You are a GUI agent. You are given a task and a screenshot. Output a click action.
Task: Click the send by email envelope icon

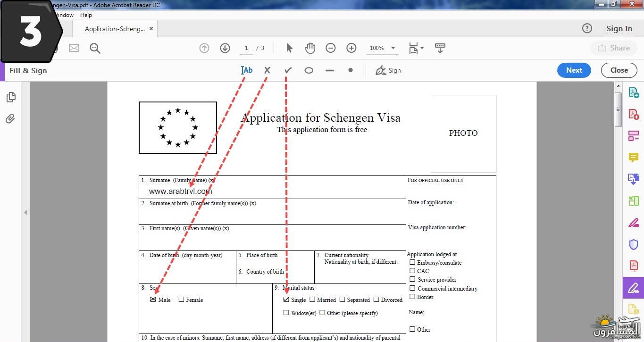[74, 48]
